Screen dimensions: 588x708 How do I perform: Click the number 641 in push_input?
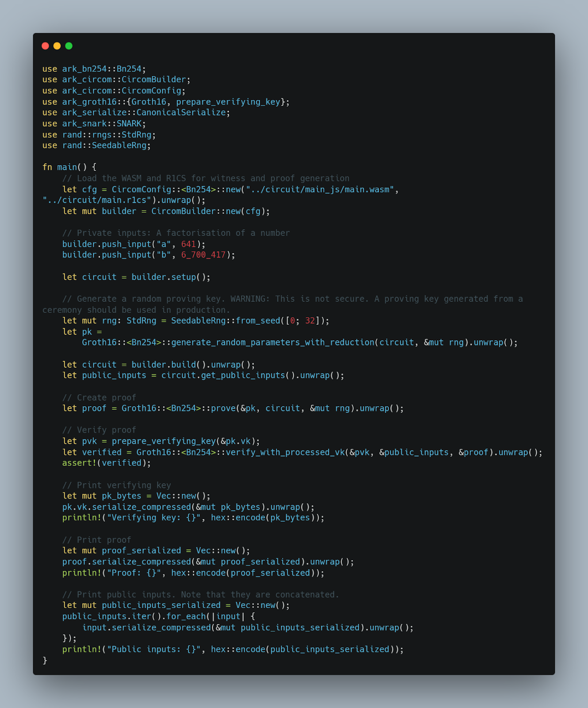pyautogui.click(x=188, y=244)
